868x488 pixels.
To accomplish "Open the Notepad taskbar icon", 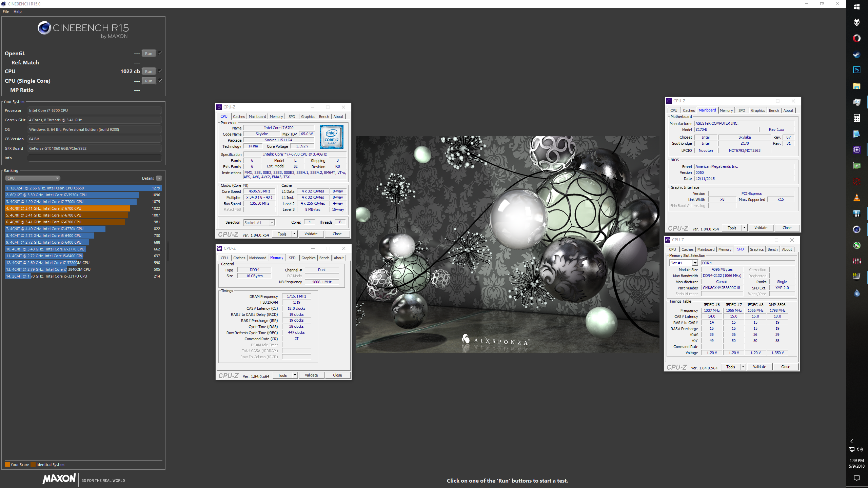I will (x=857, y=134).
